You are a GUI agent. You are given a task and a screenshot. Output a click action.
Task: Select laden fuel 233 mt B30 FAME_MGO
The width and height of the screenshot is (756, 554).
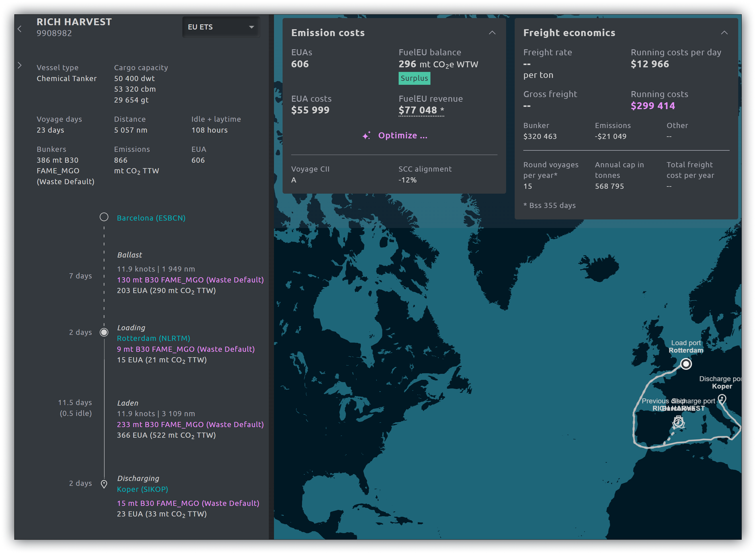click(190, 425)
